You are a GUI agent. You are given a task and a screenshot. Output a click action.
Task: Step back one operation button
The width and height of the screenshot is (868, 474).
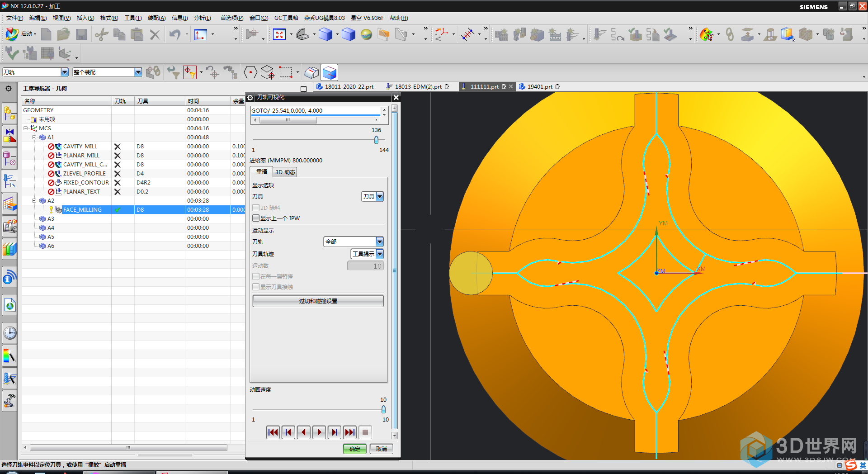pos(288,432)
